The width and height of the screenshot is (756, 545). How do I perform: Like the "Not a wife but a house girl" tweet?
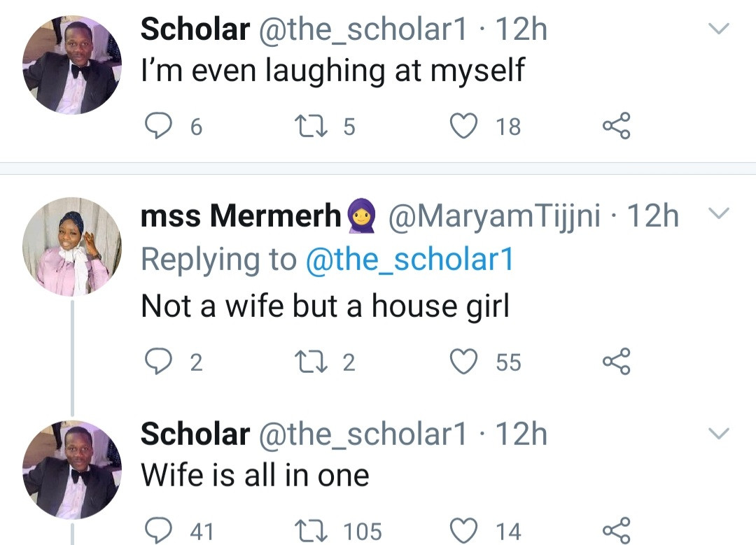tap(463, 362)
